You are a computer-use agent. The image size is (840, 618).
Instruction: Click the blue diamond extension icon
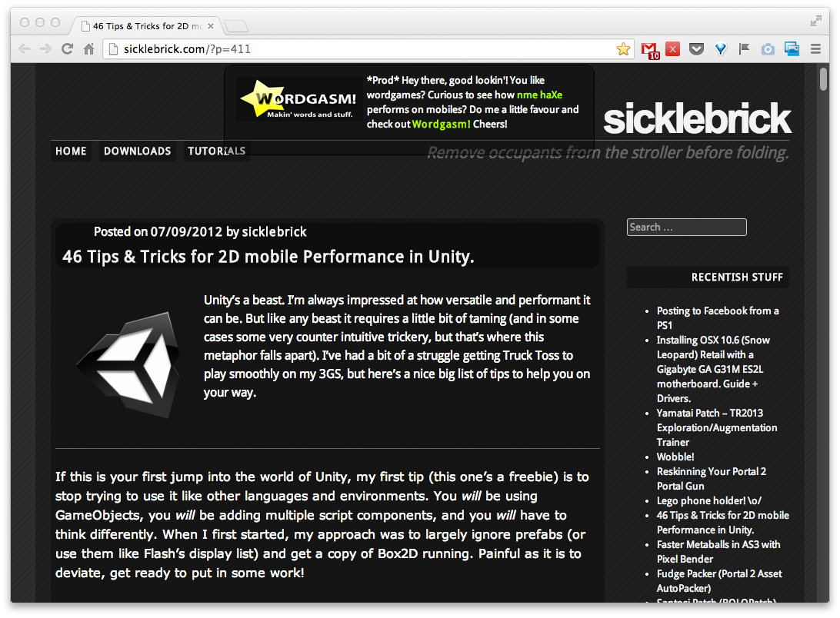coord(721,49)
